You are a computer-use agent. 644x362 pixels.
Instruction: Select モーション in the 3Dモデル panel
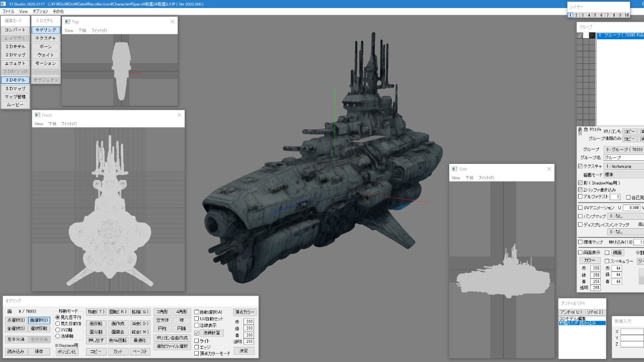click(x=46, y=63)
